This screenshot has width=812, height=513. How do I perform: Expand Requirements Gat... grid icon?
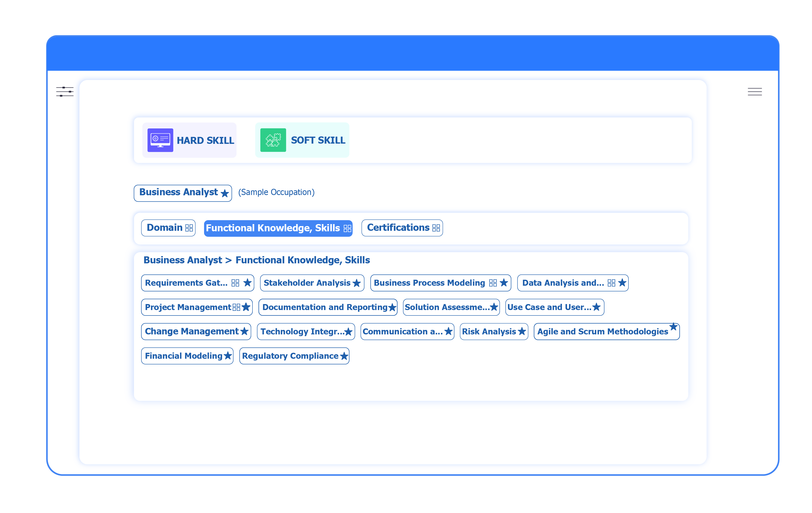coord(235,283)
